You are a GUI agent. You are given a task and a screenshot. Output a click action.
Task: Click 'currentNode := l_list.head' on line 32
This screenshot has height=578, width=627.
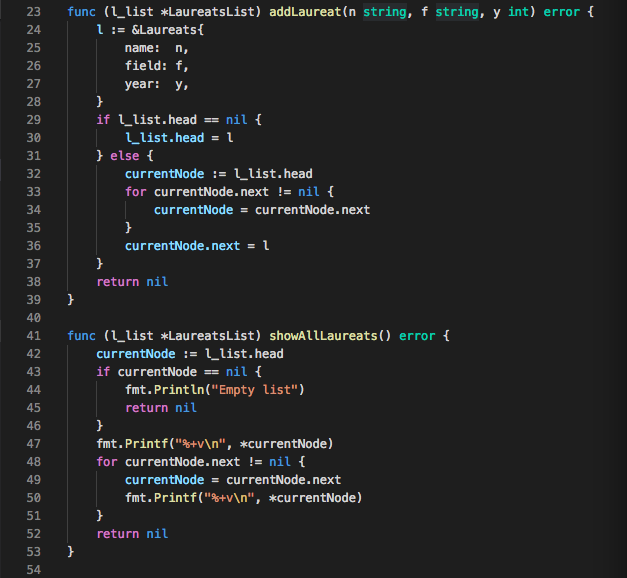[x=219, y=174]
